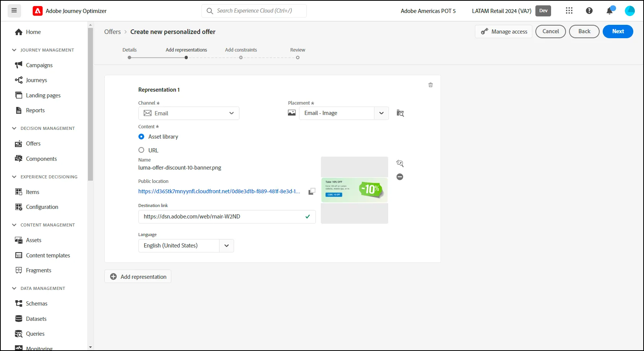Open Components in sidebar
This screenshot has width=644, height=351.
click(41, 159)
